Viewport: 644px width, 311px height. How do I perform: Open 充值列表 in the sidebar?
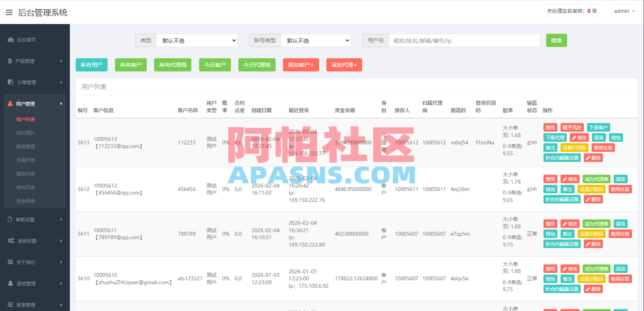pyautogui.click(x=26, y=160)
